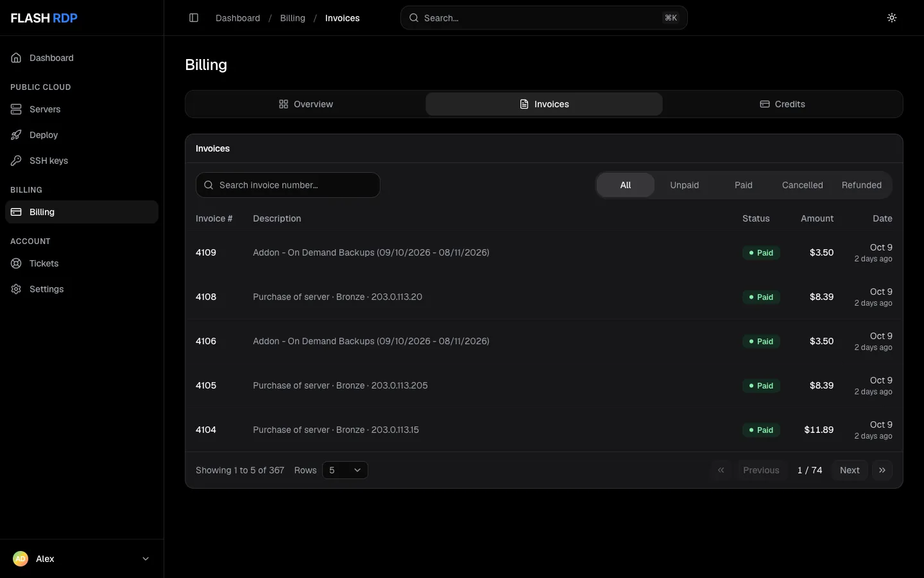This screenshot has width=924, height=578.
Task: Click the Status column header
Action: (x=756, y=218)
